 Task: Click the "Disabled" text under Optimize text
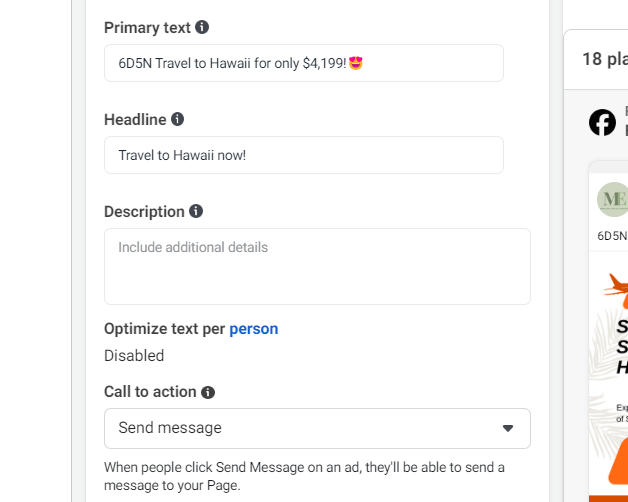134,355
